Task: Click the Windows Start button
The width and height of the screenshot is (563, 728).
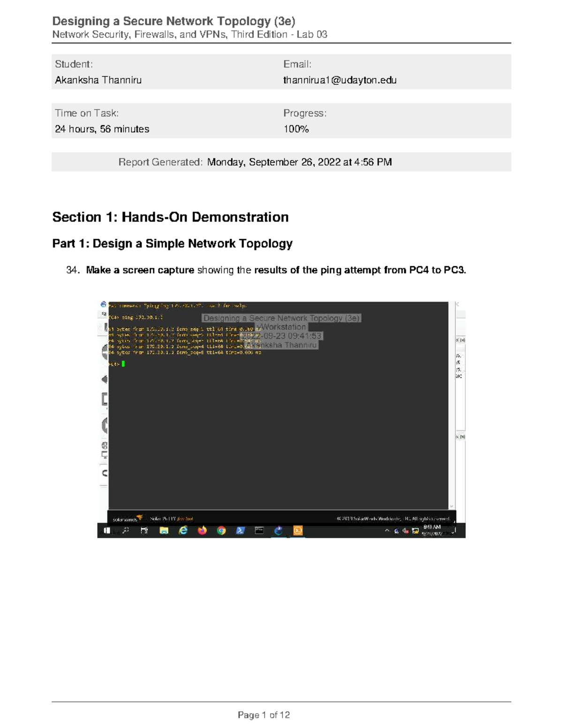Action: tap(107, 531)
